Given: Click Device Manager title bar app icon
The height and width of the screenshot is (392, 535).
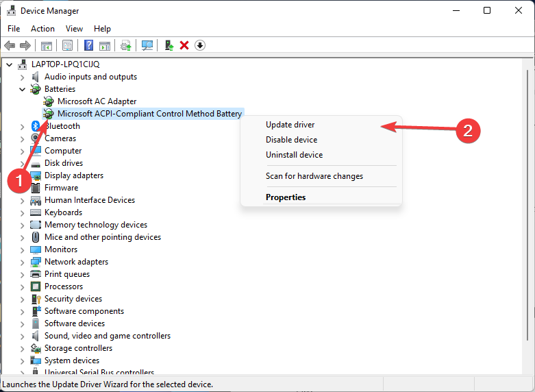Looking at the screenshot, I should pos(11,10).
